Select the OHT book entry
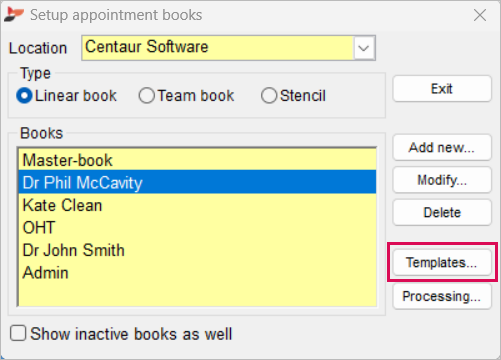 tap(197, 228)
